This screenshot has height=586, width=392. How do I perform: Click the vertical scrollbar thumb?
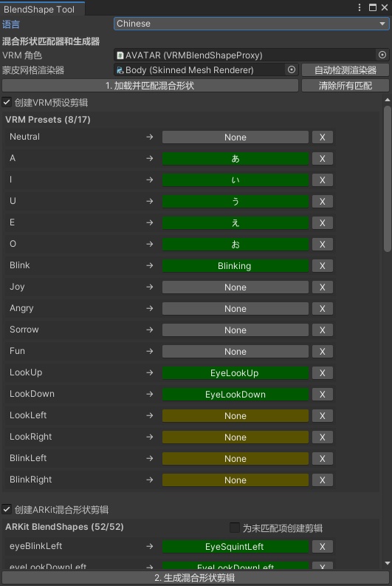[x=387, y=179]
